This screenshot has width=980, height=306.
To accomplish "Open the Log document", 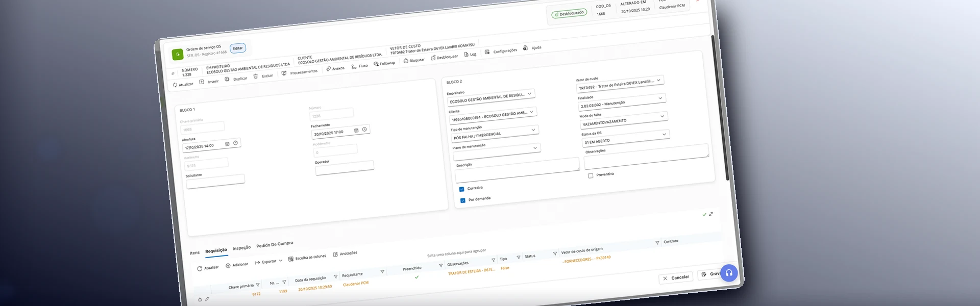I will [470, 54].
